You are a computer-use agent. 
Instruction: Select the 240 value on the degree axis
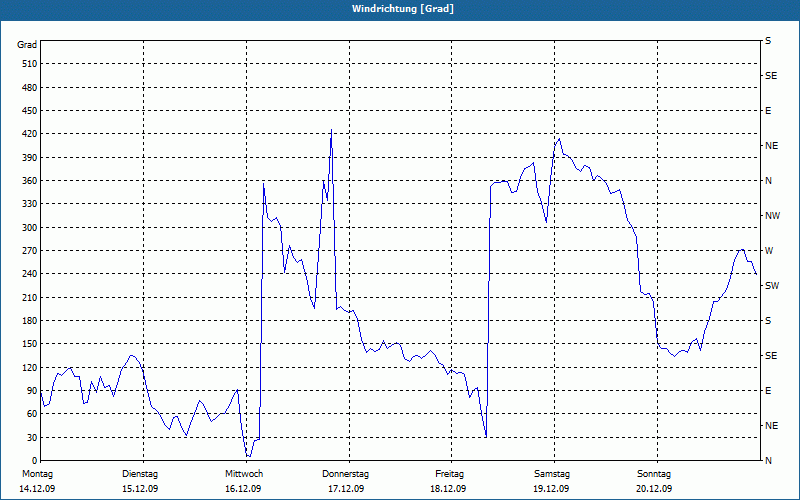[x=29, y=274]
